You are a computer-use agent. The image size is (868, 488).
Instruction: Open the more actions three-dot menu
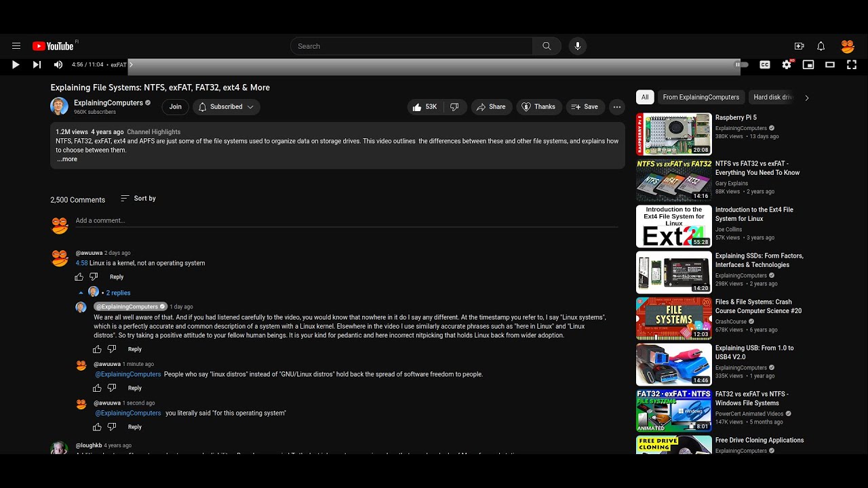pyautogui.click(x=616, y=107)
